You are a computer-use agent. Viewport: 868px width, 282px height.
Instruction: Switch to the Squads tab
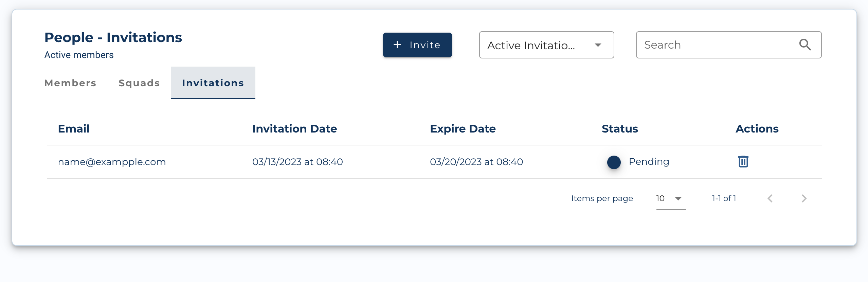tap(139, 83)
